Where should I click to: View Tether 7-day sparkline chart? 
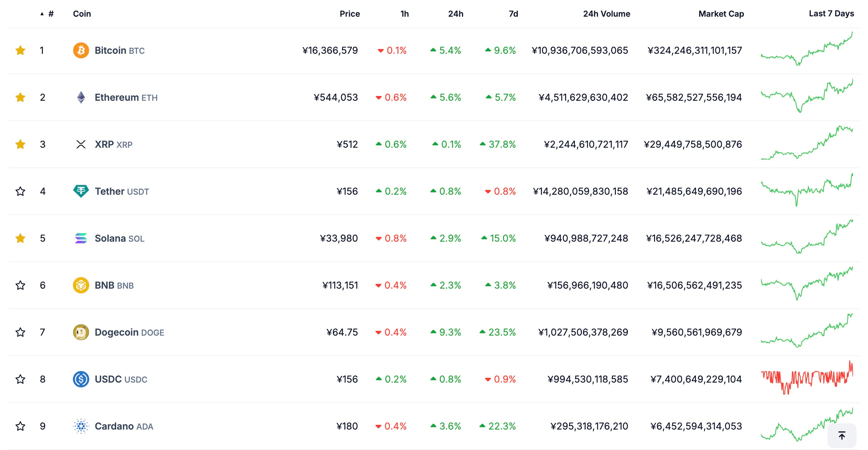point(807,190)
